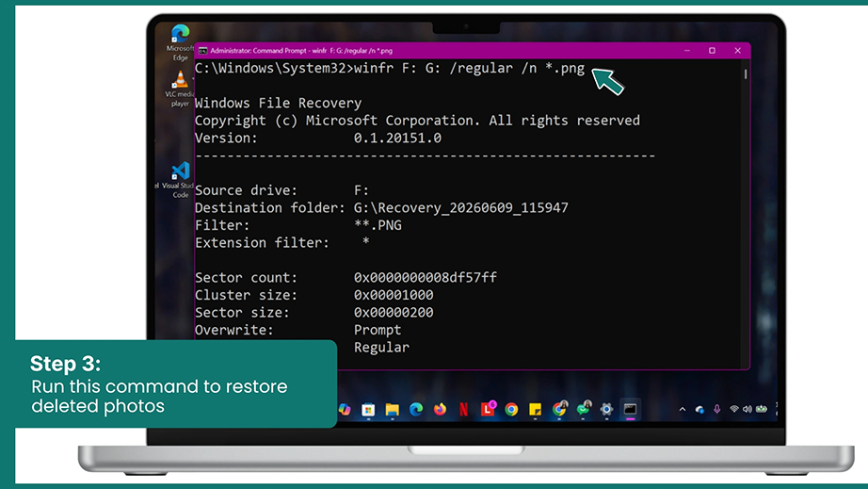Click the source drive value 'F:'

pos(362,190)
